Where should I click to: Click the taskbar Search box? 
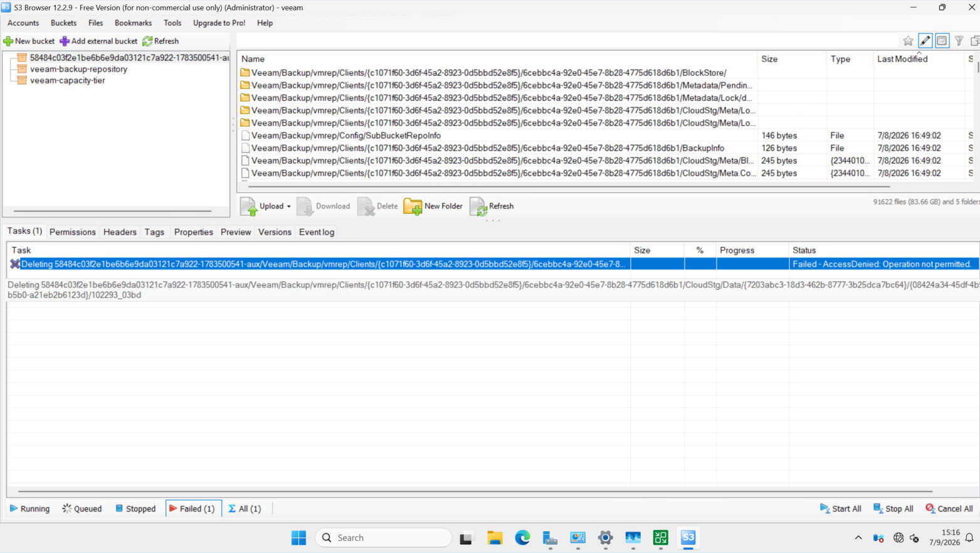tap(384, 538)
